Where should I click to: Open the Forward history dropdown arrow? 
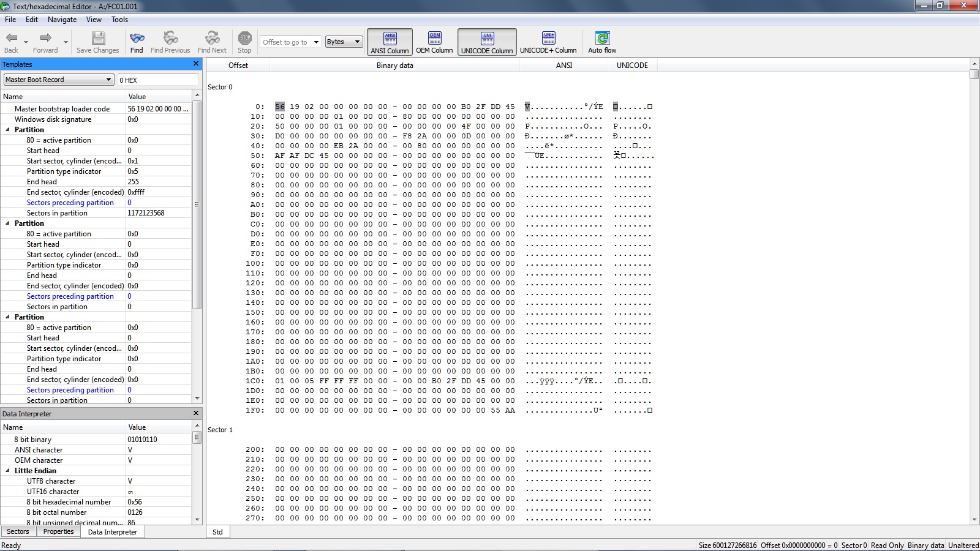click(66, 42)
